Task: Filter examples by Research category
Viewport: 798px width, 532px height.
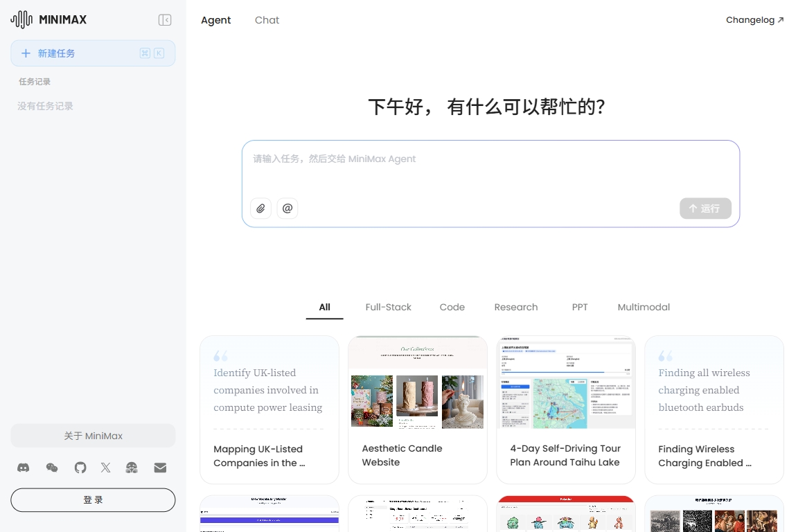Action: pyautogui.click(x=515, y=307)
